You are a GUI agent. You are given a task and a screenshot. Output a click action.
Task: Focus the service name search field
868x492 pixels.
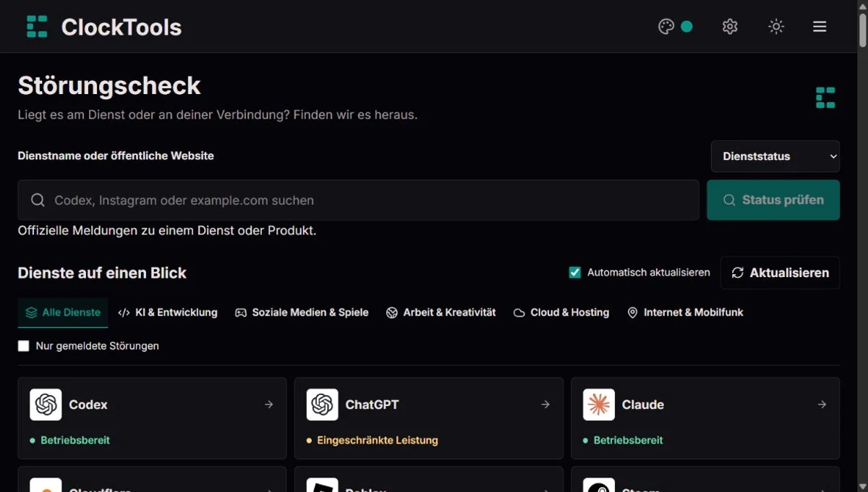click(x=358, y=200)
